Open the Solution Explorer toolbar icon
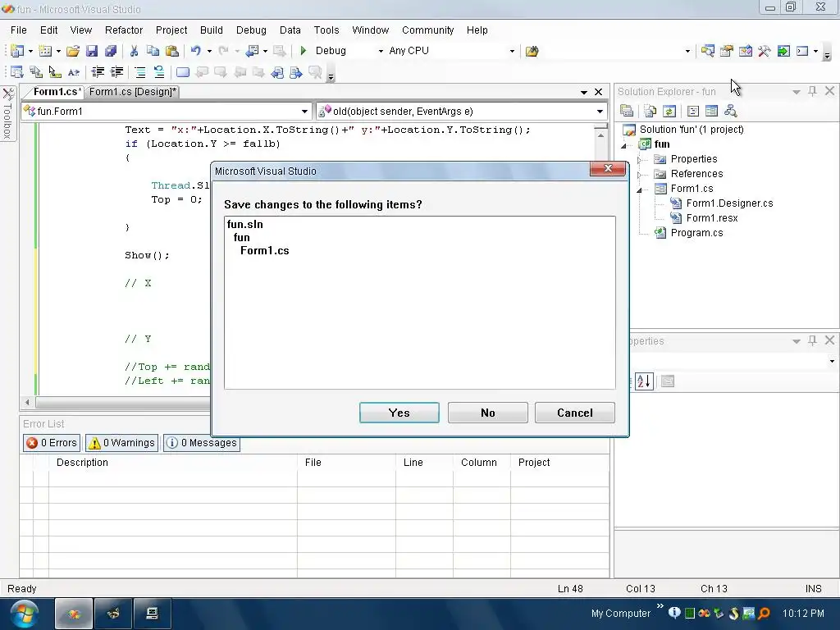 tap(708, 51)
